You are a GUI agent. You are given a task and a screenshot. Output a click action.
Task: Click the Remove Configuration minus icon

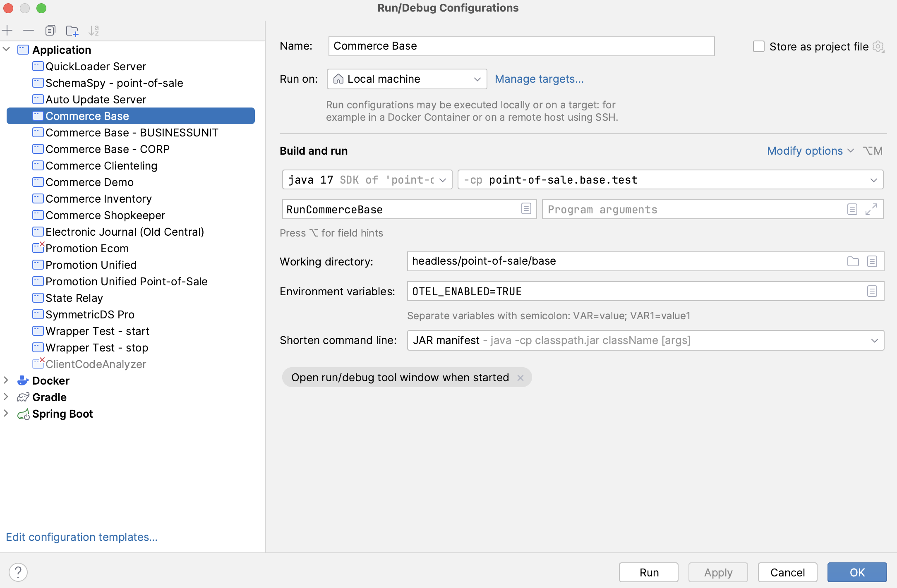pyautogui.click(x=29, y=30)
